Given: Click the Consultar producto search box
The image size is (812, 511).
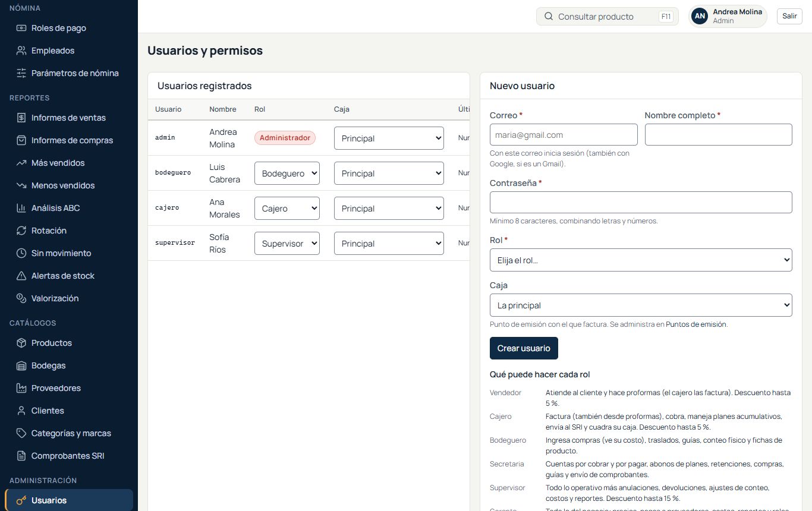Looking at the screenshot, I should (607, 17).
